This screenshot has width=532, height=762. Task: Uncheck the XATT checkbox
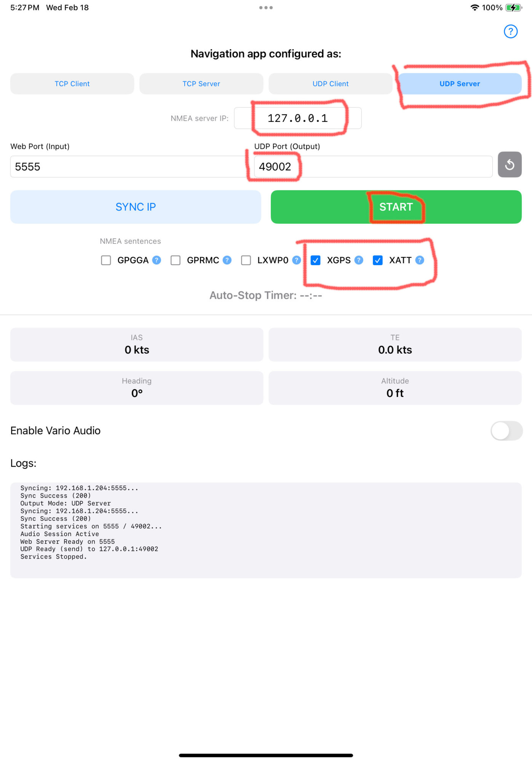tap(377, 260)
